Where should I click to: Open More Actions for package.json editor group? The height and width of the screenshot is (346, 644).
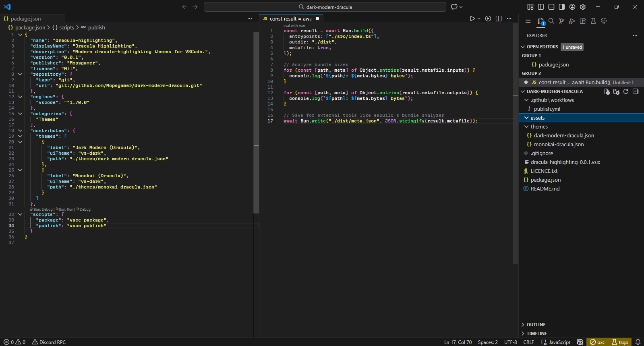coord(250,19)
